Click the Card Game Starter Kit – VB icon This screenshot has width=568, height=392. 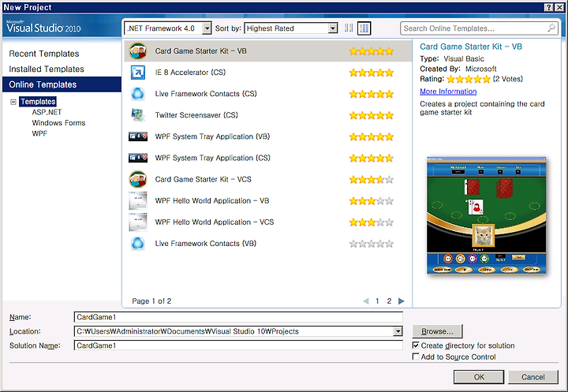pyautogui.click(x=138, y=51)
